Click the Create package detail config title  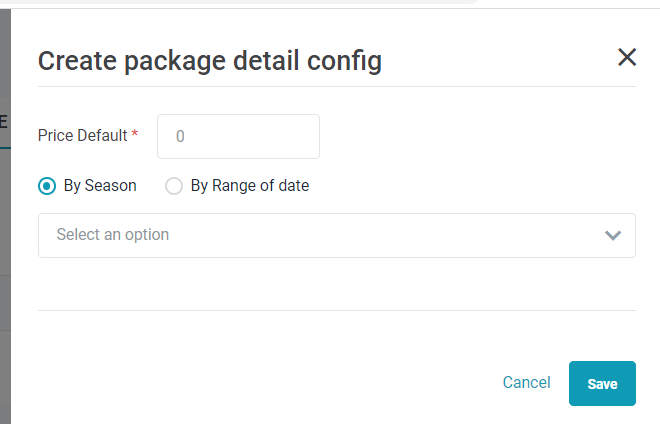210,61
